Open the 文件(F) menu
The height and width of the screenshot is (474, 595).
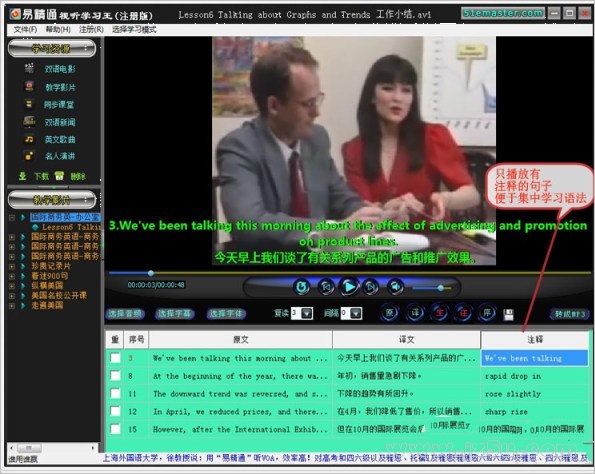coord(25,29)
